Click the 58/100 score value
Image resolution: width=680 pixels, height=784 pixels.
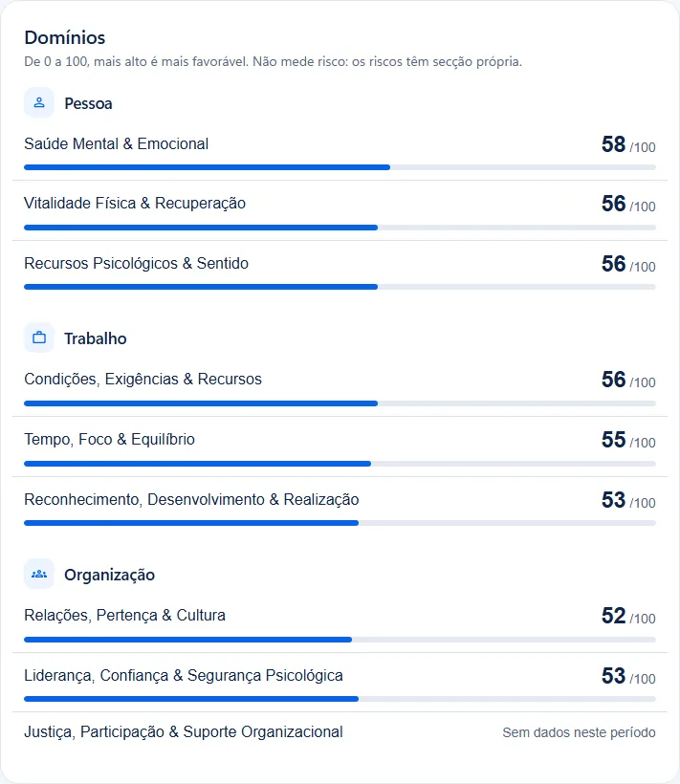tap(628, 144)
